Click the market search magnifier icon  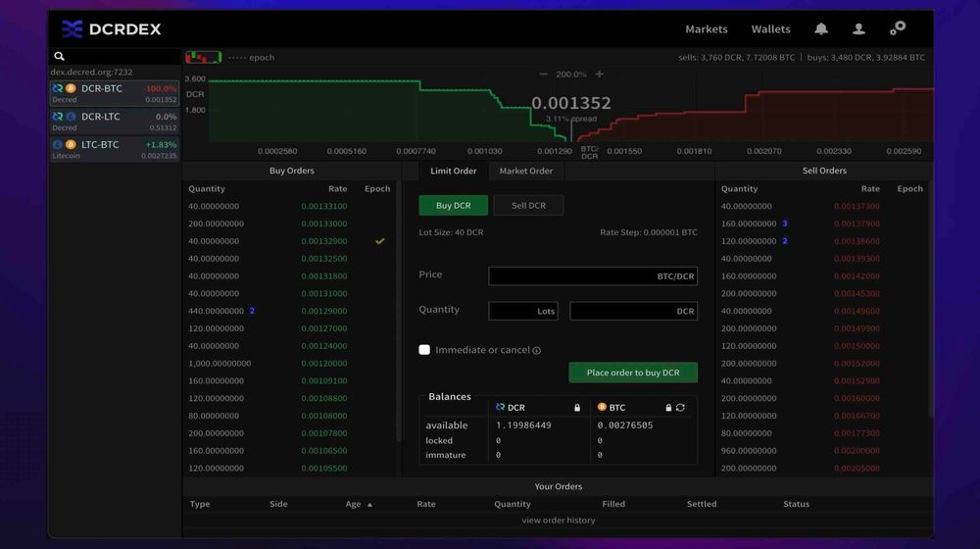[60, 56]
